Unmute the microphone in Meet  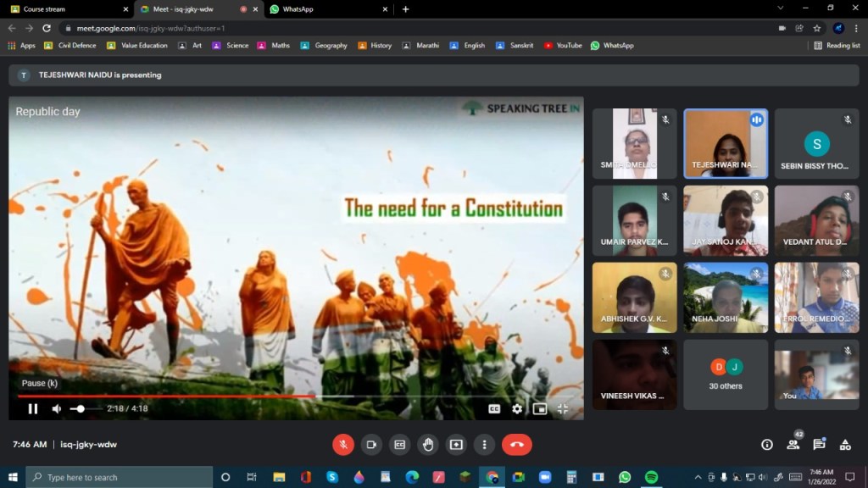343,444
